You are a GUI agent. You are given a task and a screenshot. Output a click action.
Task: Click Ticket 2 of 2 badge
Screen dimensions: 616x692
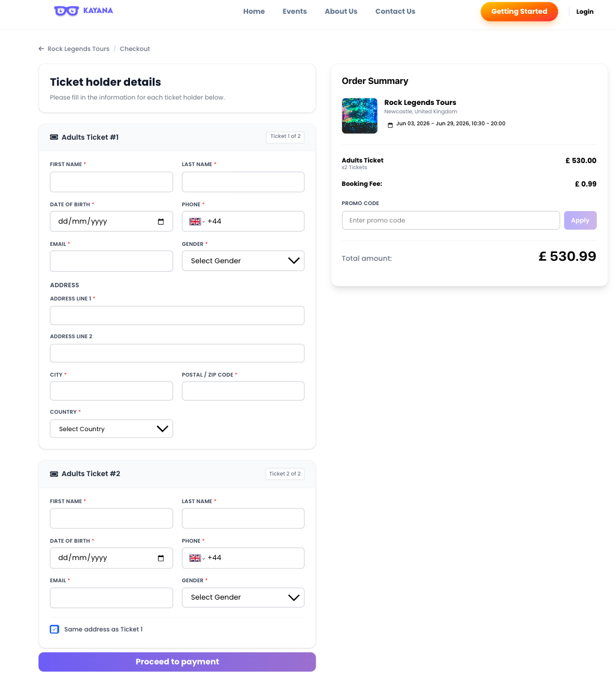tap(285, 474)
